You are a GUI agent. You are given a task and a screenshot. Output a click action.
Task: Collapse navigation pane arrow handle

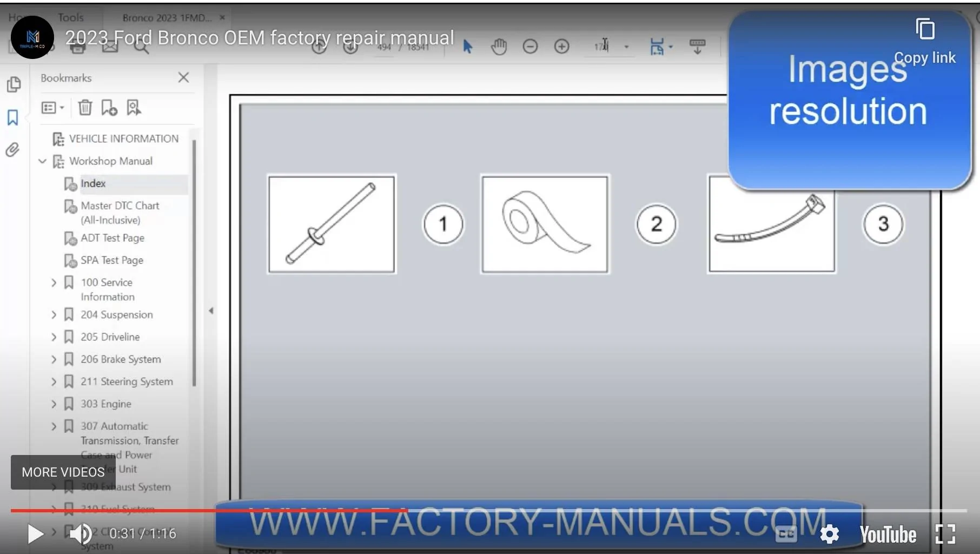click(x=211, y=311)
